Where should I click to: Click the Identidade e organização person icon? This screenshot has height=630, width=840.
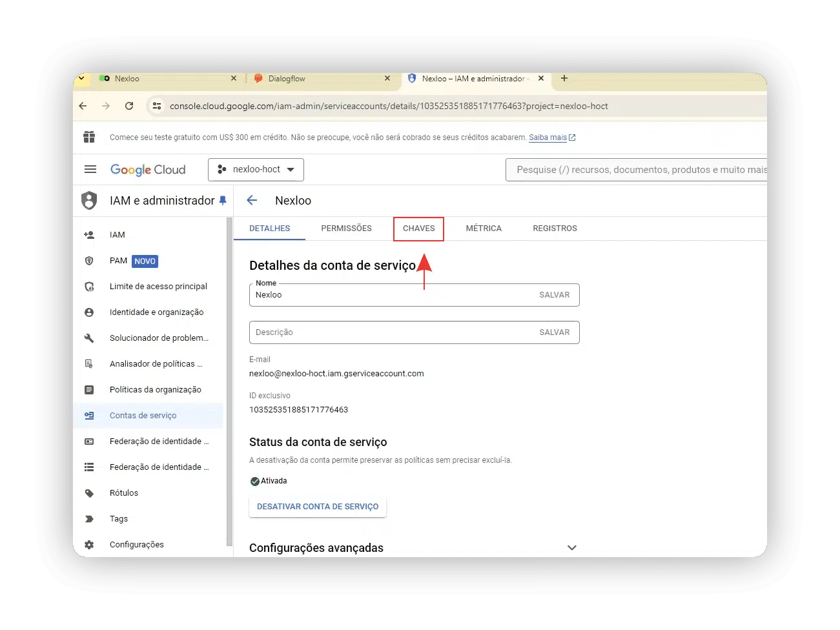(x=89, y=312)
